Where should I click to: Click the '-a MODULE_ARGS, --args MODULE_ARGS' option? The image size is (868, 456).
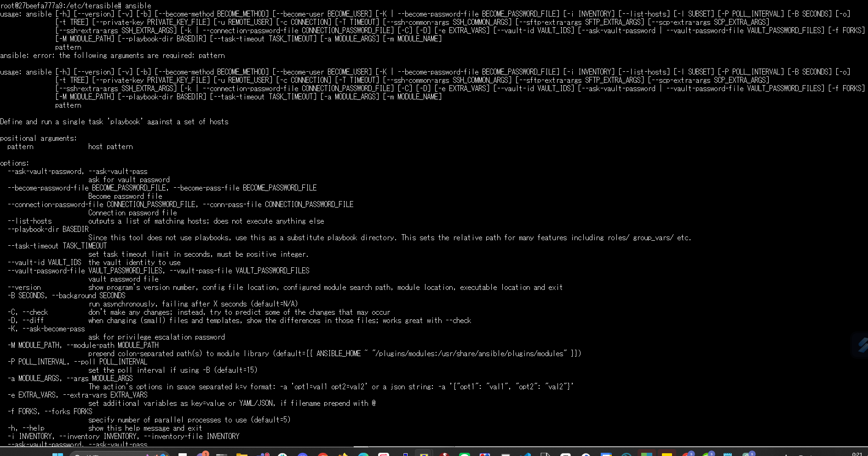click(70, 378)
